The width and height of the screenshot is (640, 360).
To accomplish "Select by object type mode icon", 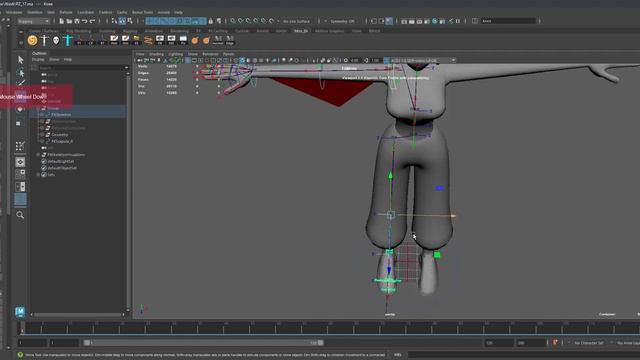I will click(122, 21).
